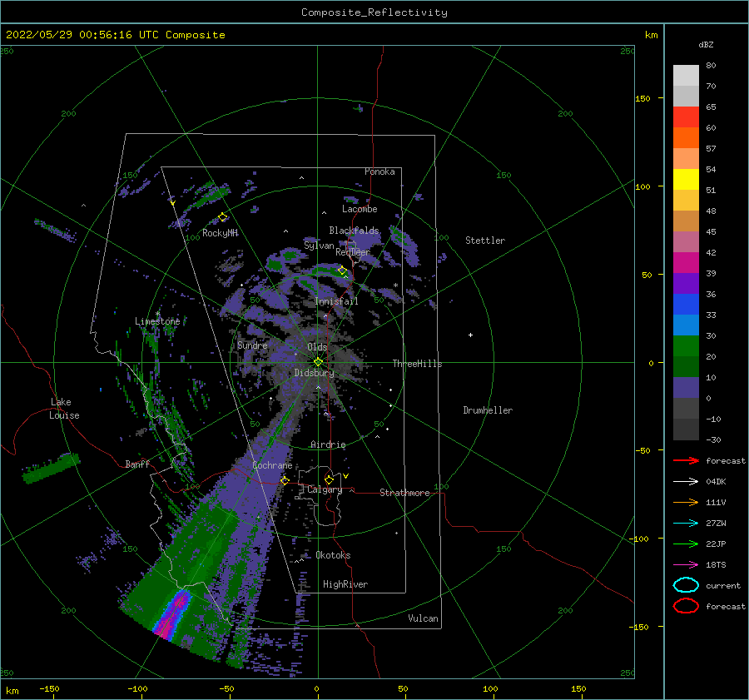Click the Cochrane label
Screen dimensions: 749x700
[x=272, y=465]
